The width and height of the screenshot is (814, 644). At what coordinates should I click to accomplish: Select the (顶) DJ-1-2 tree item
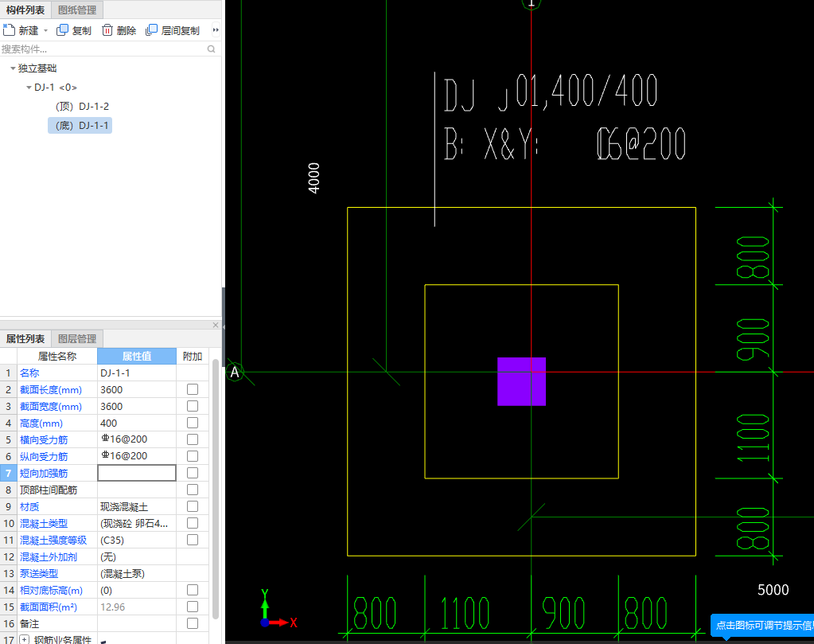pyautogui.click(x=82, y=107)
